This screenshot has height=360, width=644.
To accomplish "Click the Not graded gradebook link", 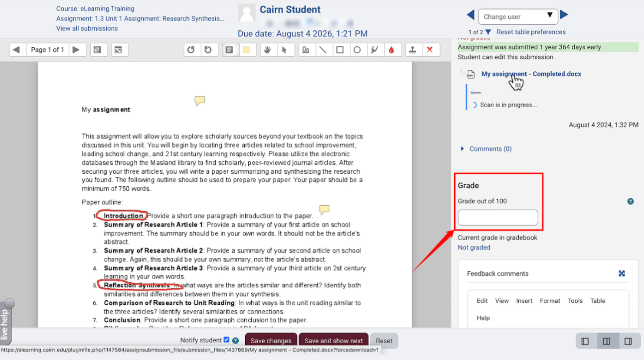I will point(474,247).
